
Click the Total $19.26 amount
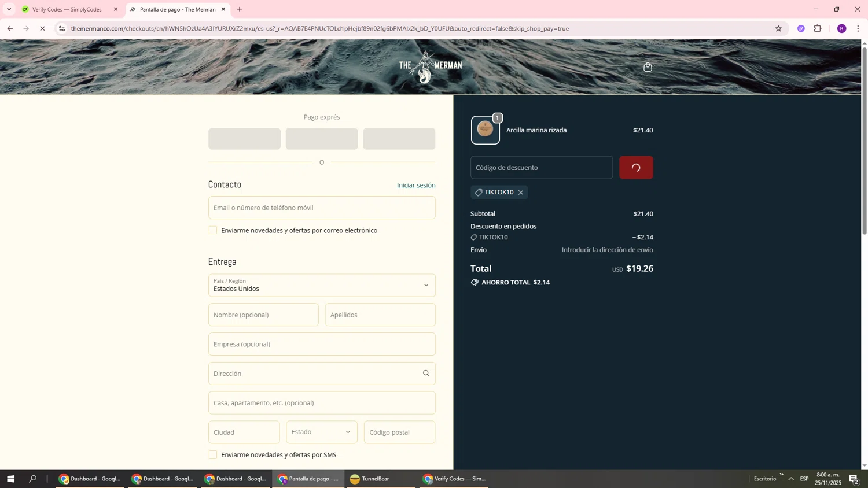(639, 269)
